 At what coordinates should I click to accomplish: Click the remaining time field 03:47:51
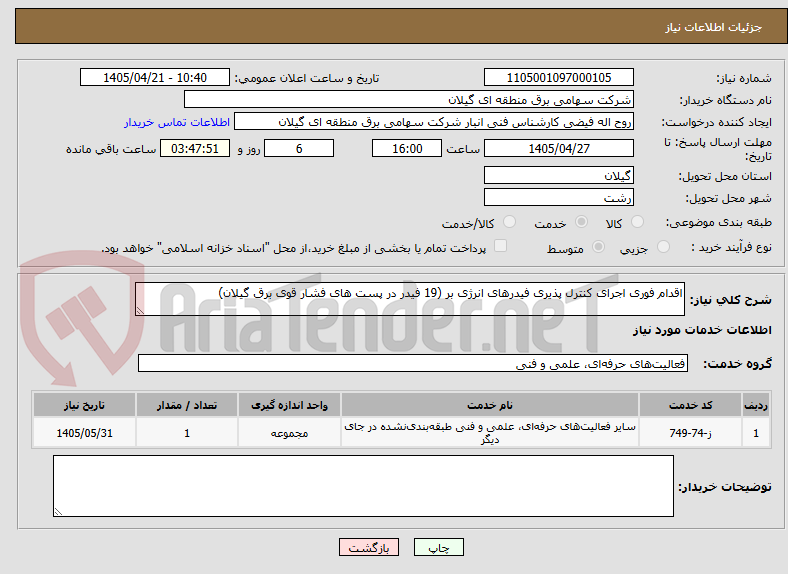(x=195, y=148)
